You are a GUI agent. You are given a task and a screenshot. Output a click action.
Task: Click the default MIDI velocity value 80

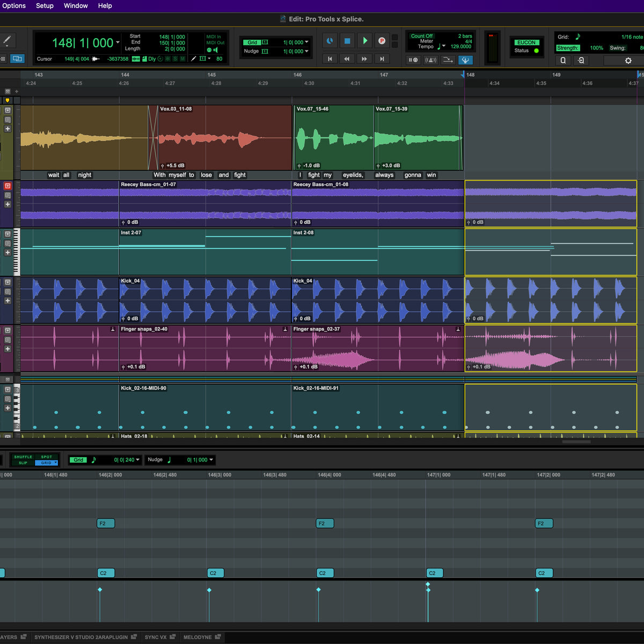point(219,59)
